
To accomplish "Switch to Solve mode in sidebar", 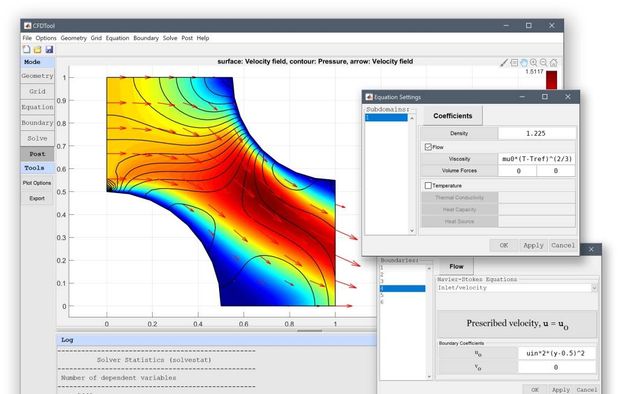I will click(37, 139).
